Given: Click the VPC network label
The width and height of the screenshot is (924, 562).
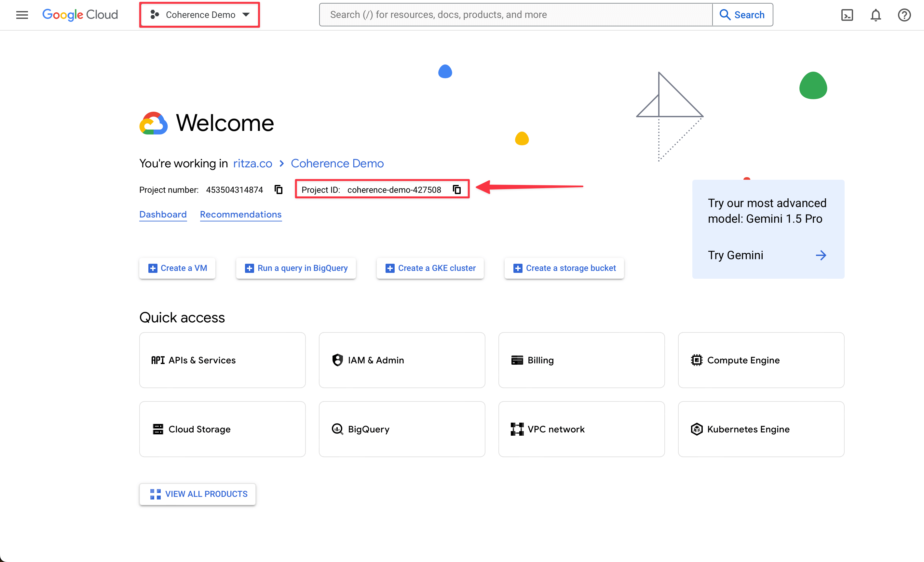Looking at the screenshot, I should coord(556,429).
